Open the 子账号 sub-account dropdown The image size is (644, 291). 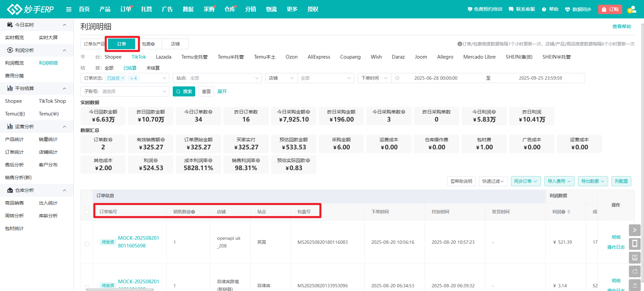pyautogui.click(x=125, y=91)
